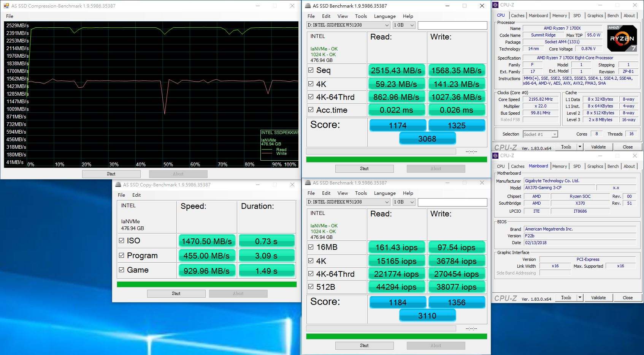
Task: Click the AX370-Gaming 3-CF model field
Action: coord(559,188)
